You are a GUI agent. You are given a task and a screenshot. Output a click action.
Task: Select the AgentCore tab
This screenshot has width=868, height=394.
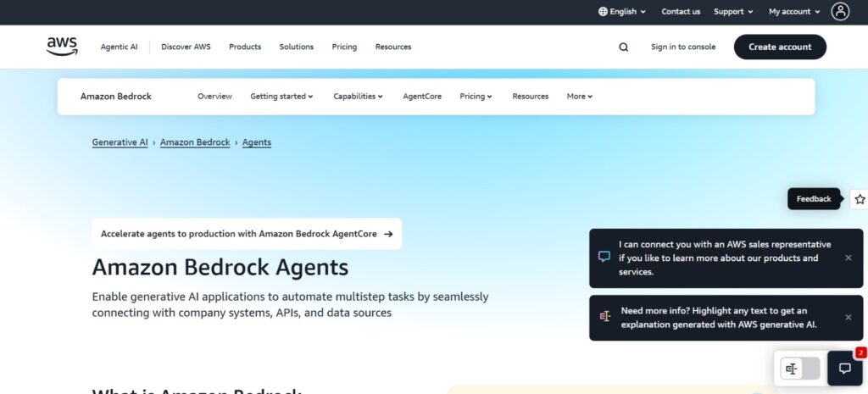click(422, 97)
